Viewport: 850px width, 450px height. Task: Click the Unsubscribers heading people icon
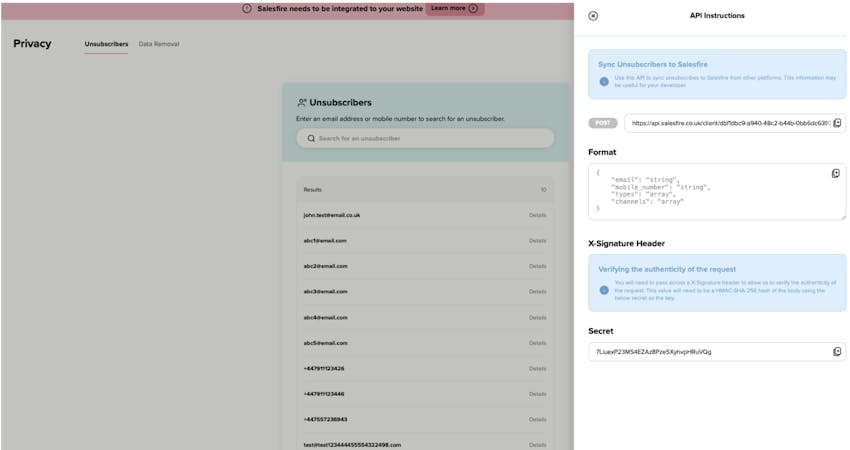302,102
